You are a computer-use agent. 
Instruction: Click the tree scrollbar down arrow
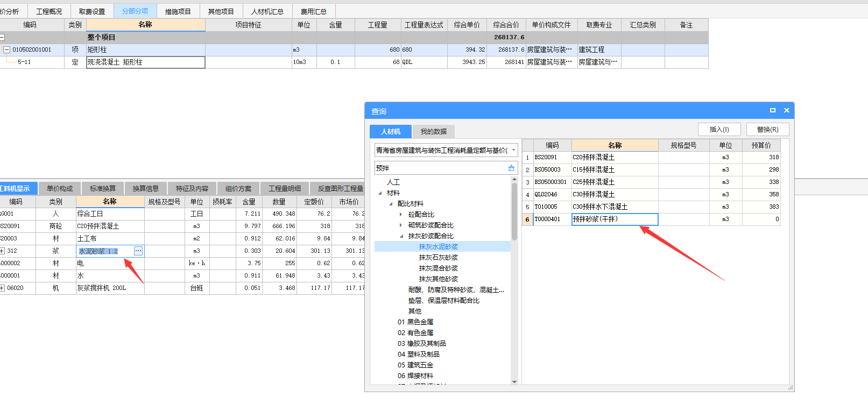514,382
